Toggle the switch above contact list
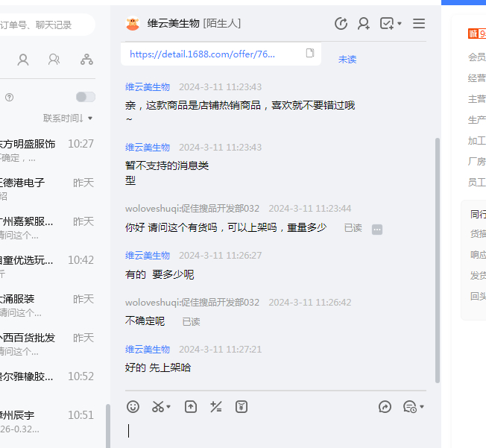 point(86,97)
